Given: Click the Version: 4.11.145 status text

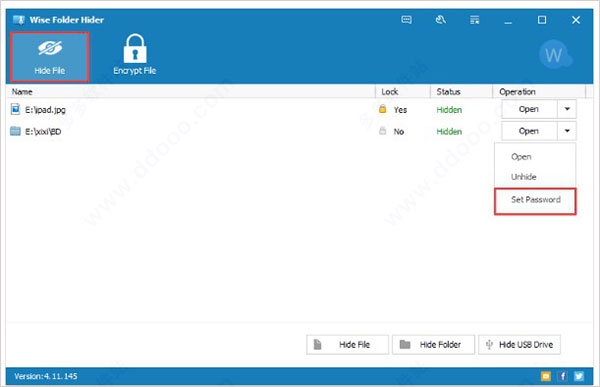Looking at the screenshot, I should 46,376.
